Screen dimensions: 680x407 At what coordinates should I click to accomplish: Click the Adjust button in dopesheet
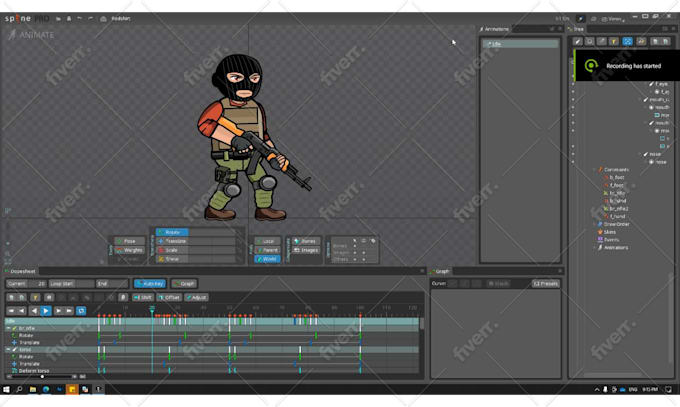[x=196, y=297]
